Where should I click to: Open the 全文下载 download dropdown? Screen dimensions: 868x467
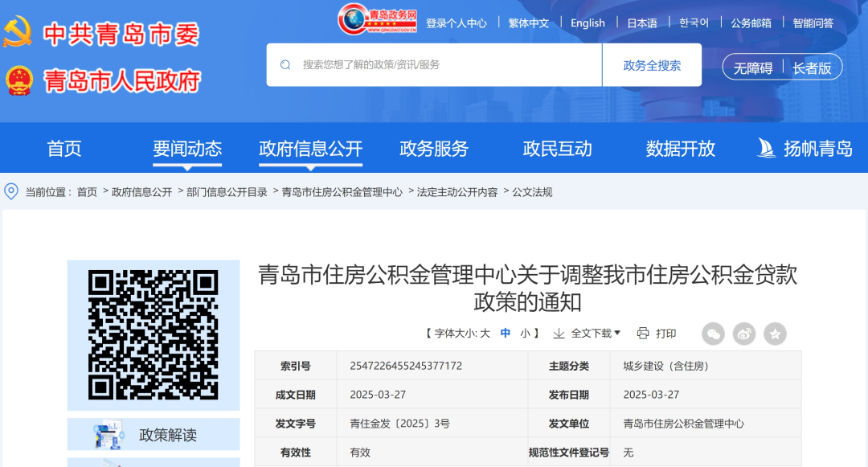pyautogui.click(x=591, y=334)
